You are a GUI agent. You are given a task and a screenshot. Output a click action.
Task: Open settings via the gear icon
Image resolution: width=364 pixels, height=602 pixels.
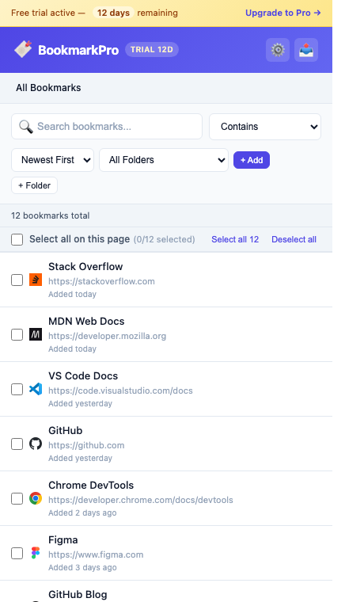[x=277, y=50]
